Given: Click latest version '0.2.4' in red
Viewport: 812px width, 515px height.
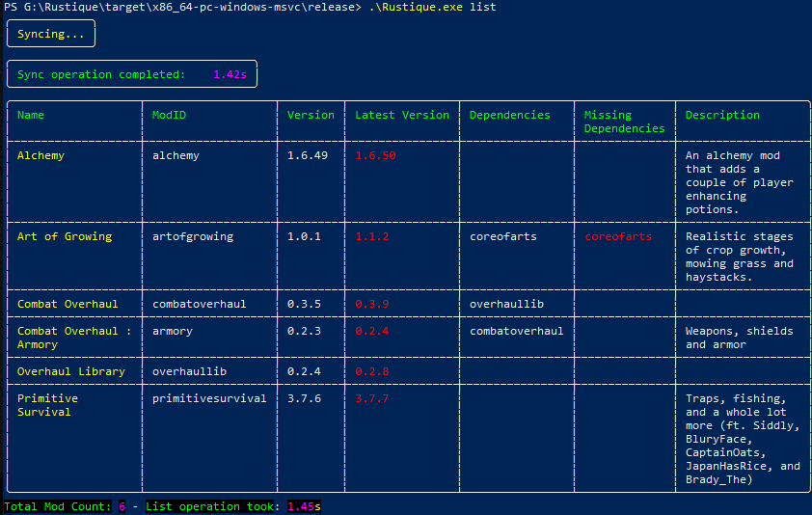Looking at the screenshot, I should point(372,331).
